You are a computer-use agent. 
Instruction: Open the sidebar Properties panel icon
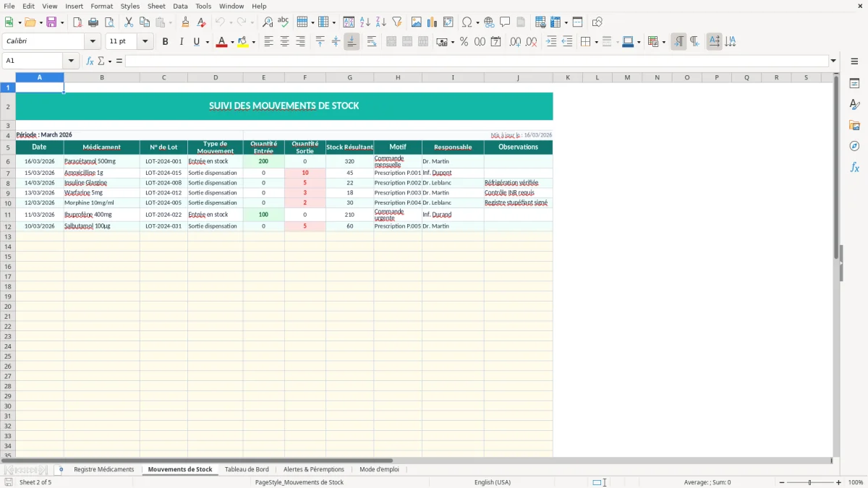(854, 83)
